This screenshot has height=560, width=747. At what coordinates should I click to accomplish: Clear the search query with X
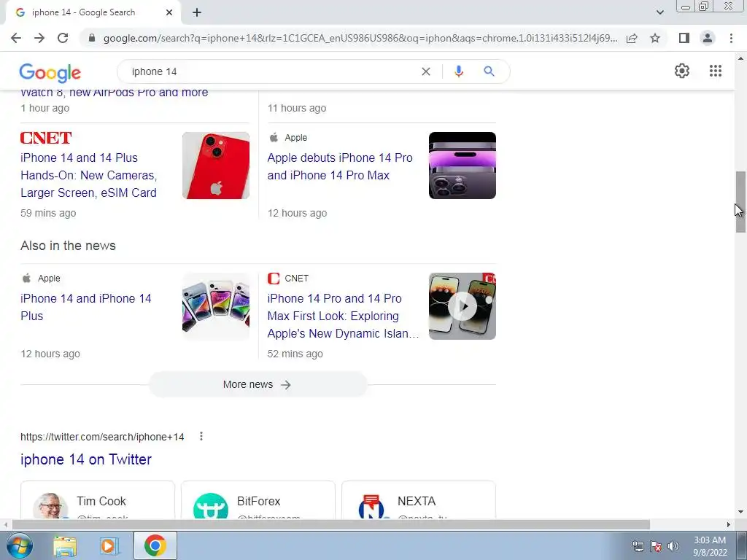[426, 71]
